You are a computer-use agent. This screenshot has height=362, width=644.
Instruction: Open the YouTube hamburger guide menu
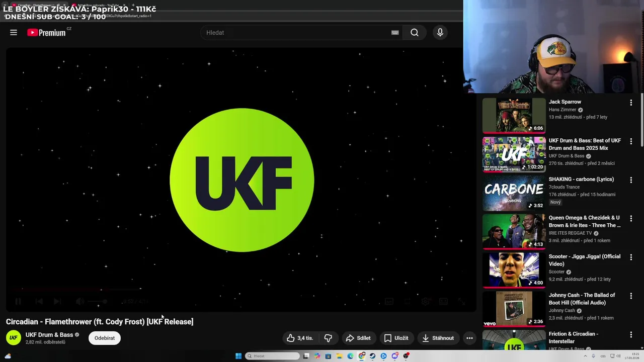click(x=14, y=33)
